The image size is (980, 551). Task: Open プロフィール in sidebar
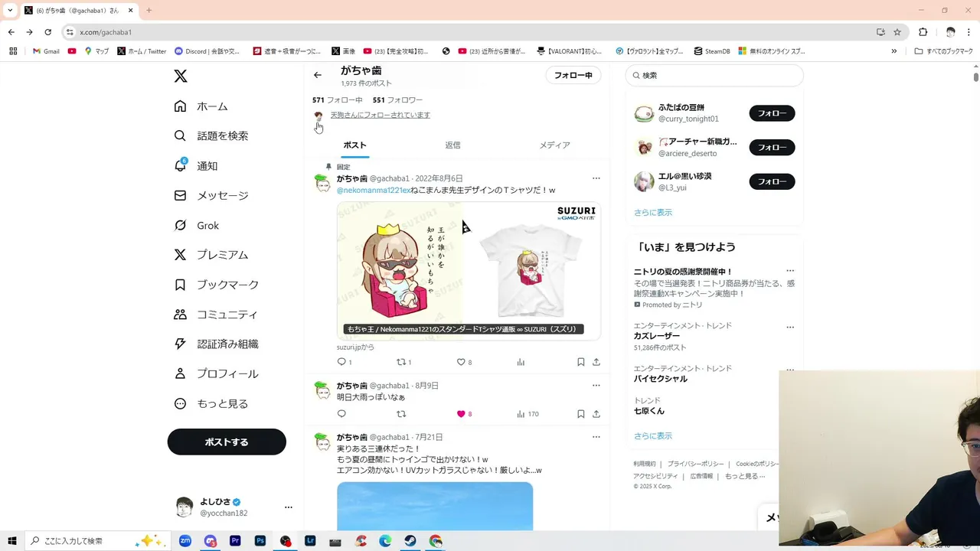point(216,373)
